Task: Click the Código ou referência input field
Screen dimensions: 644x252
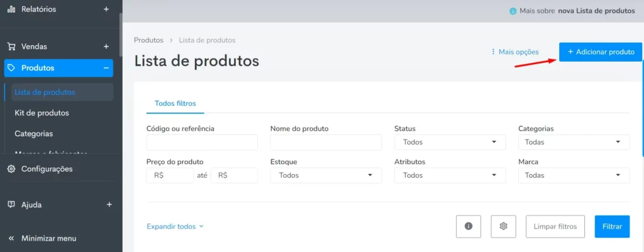Action: point(202,142)
